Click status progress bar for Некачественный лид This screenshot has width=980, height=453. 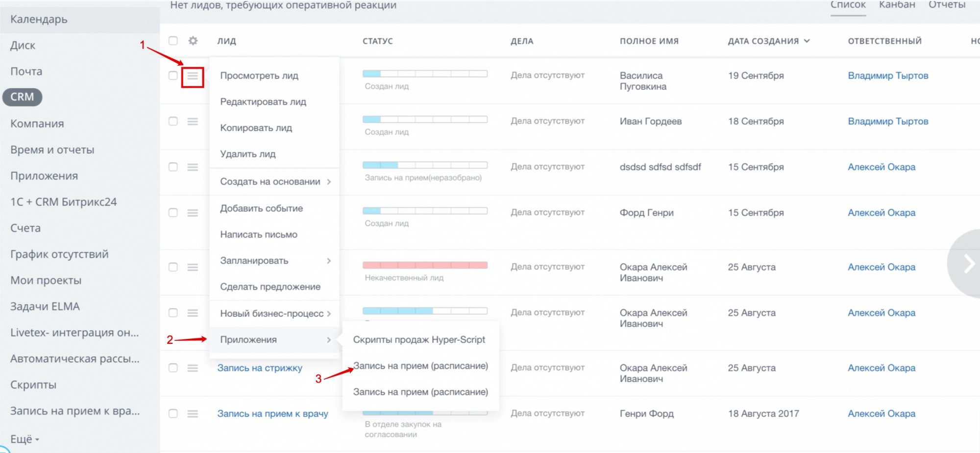tap(425, 265)
